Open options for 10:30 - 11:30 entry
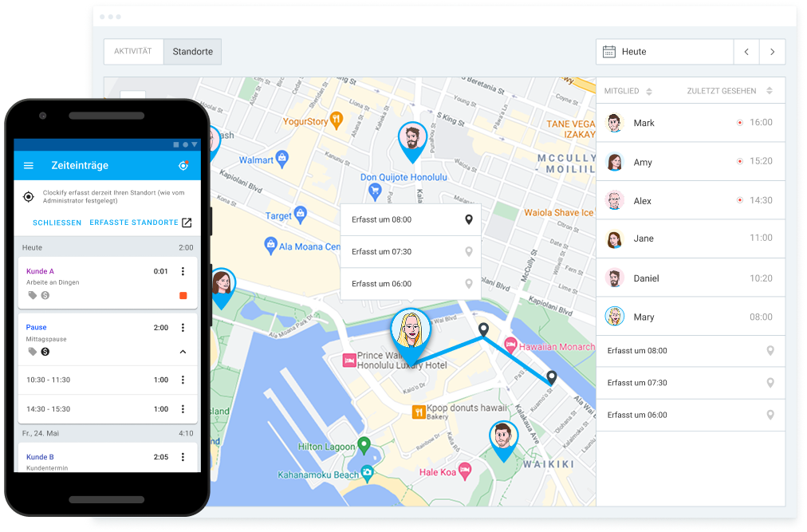 pos(183,380)
